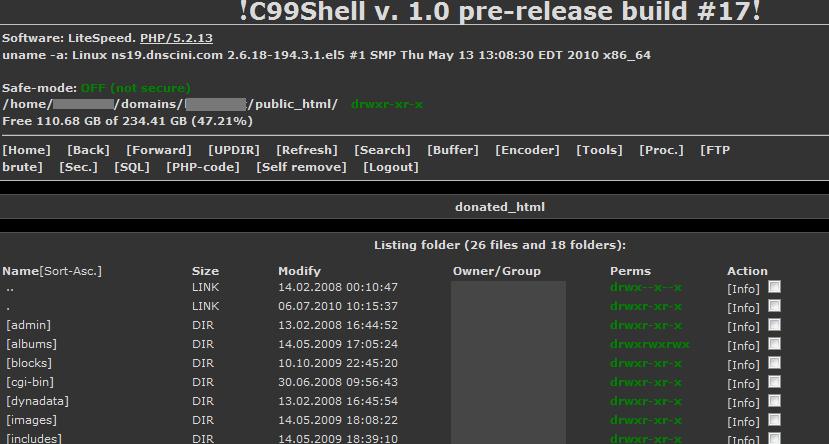The image size is (829, 444).
Task: Click the [Encoder] menu link
Action: click(527, 150)
